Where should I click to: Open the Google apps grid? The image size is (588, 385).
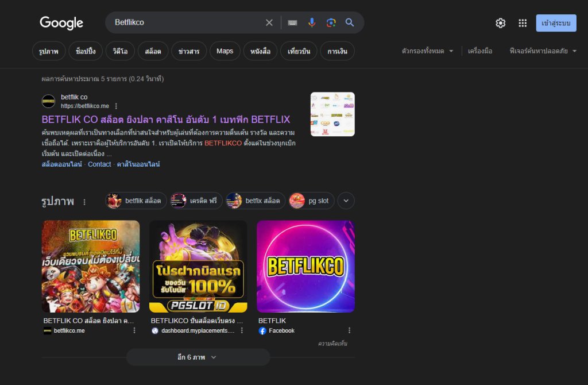click(523, 23)
